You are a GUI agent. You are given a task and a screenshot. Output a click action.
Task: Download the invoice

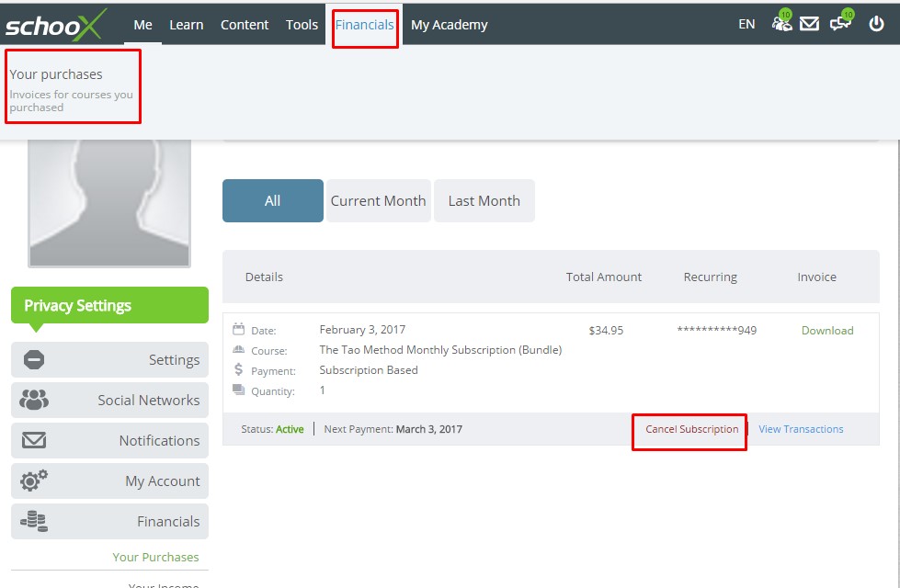827,331
